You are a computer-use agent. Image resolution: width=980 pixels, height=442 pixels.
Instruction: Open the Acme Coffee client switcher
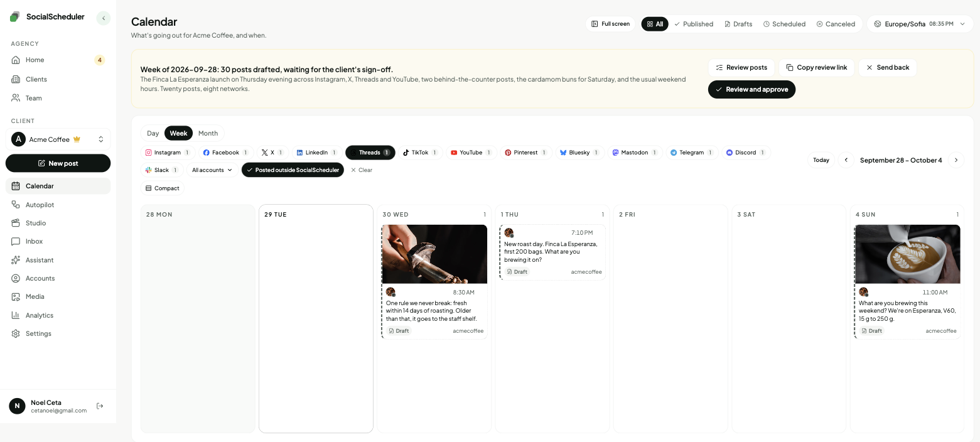(x=58, y=139)
